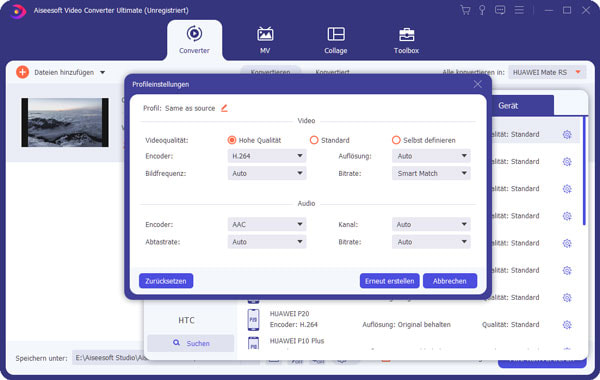Screen dimensions: 600x380
Task: Click the Suchen search button
Action: click(191, 343)
